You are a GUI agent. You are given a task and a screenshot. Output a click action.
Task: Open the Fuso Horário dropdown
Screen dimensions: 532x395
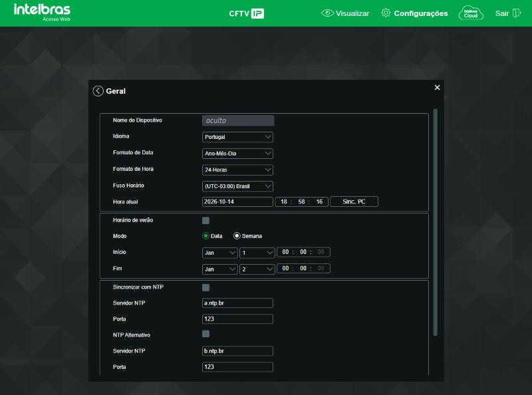click(237, 186)
